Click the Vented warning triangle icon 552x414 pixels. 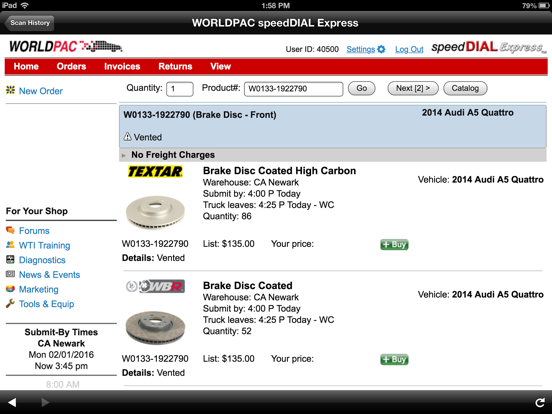[x=127, y=137]
